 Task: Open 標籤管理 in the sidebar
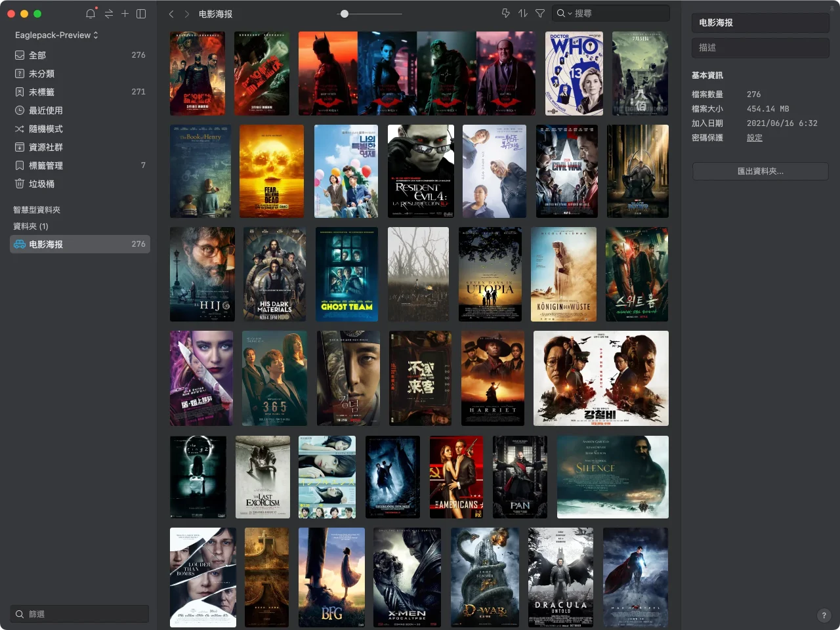click(80, 165)
